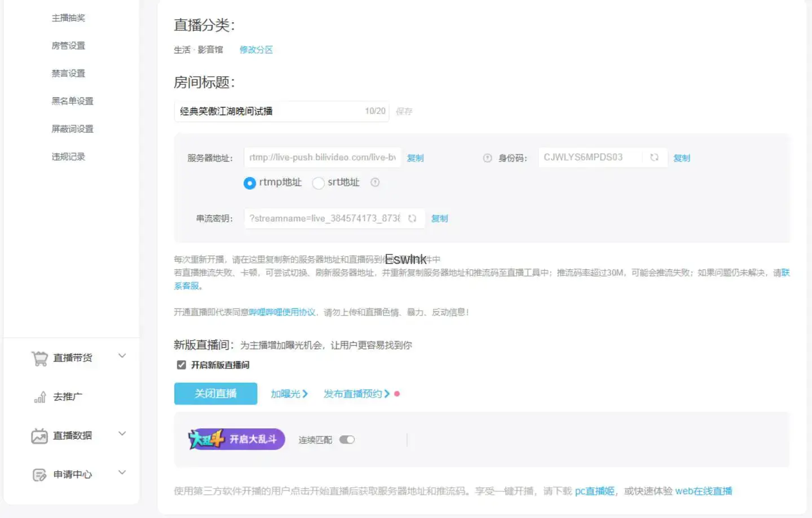Select the srt地址 radio option

tap(319, 183)
